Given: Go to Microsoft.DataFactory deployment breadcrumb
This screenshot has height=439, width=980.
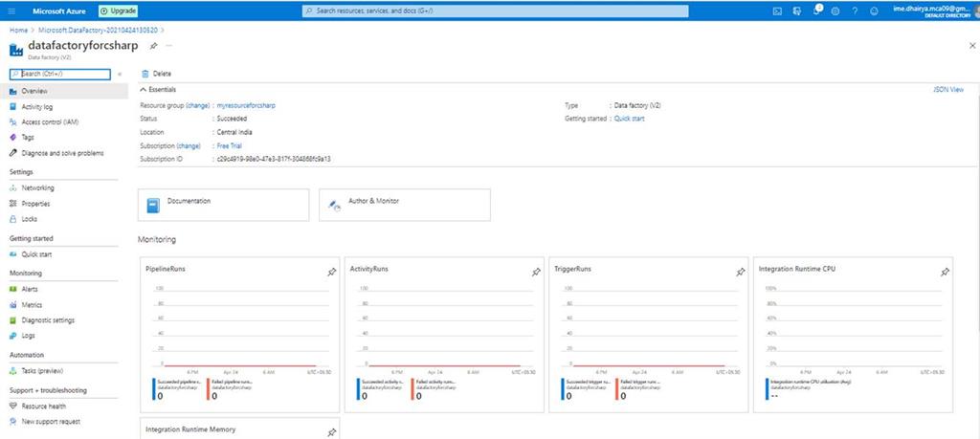Looking at the screenshot, I should point(99,30).
